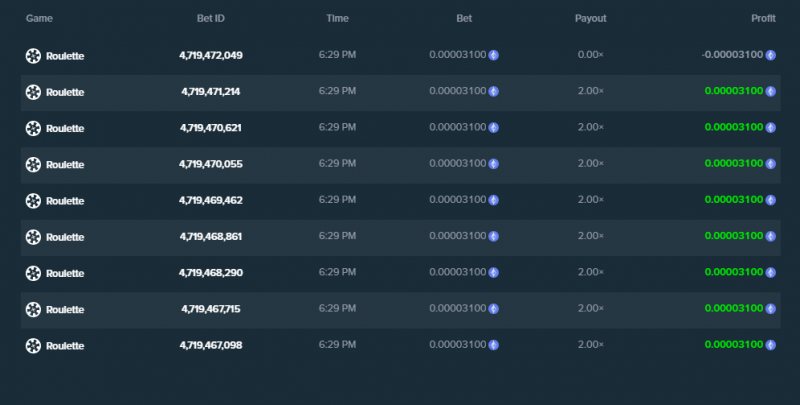800x405 pixels.
Task: Click Ethereum icon beside bet amount, row 4,719,470,055
Action: (493, 164)
